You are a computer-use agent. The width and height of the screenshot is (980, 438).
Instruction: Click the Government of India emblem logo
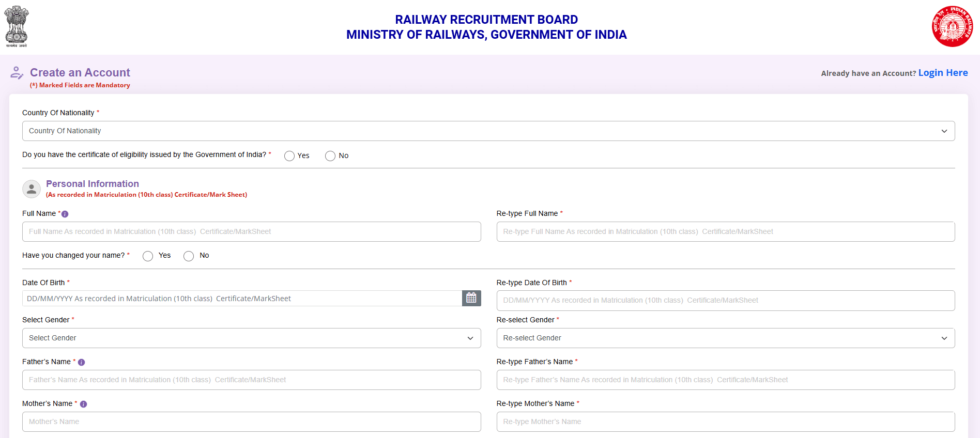tap(17, 27)
